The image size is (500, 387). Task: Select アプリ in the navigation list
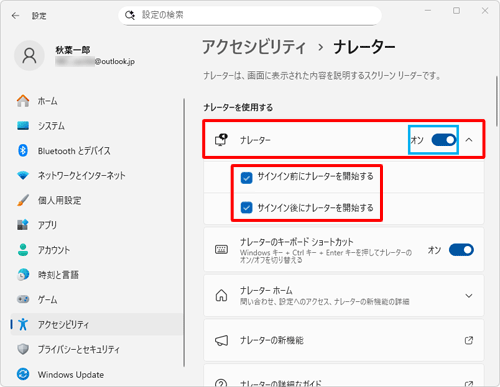[97, 225]
